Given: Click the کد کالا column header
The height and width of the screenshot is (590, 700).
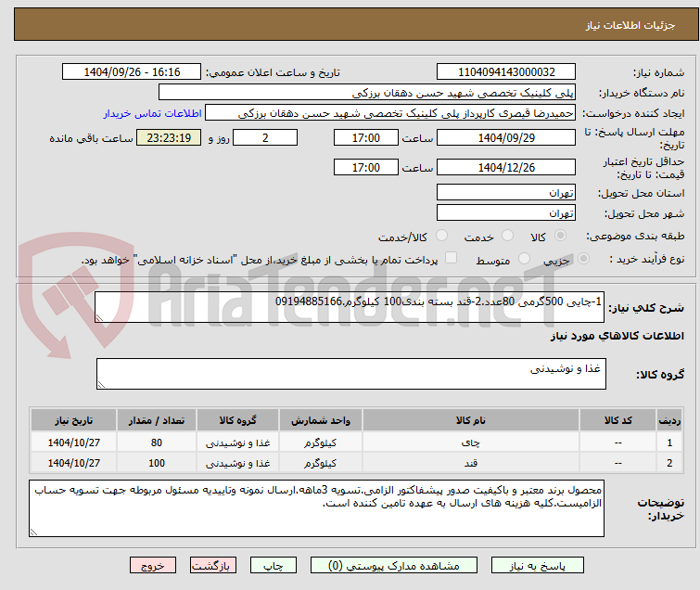Looking at the screenshot, I should coord(617,420).
